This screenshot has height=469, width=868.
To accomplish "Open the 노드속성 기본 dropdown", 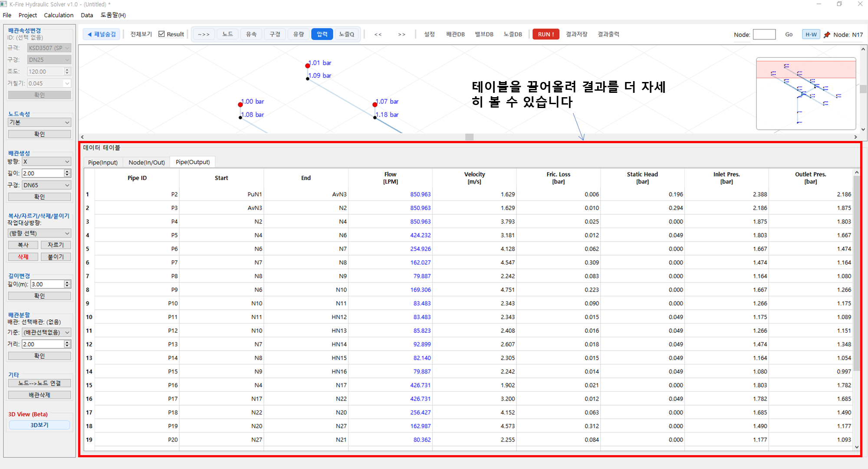I will click(39, 122).
